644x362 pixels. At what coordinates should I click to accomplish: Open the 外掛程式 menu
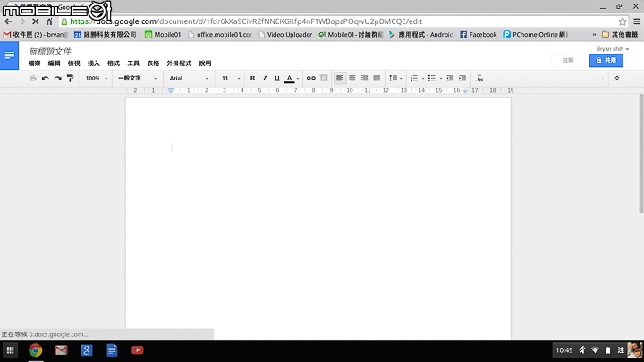179,63
